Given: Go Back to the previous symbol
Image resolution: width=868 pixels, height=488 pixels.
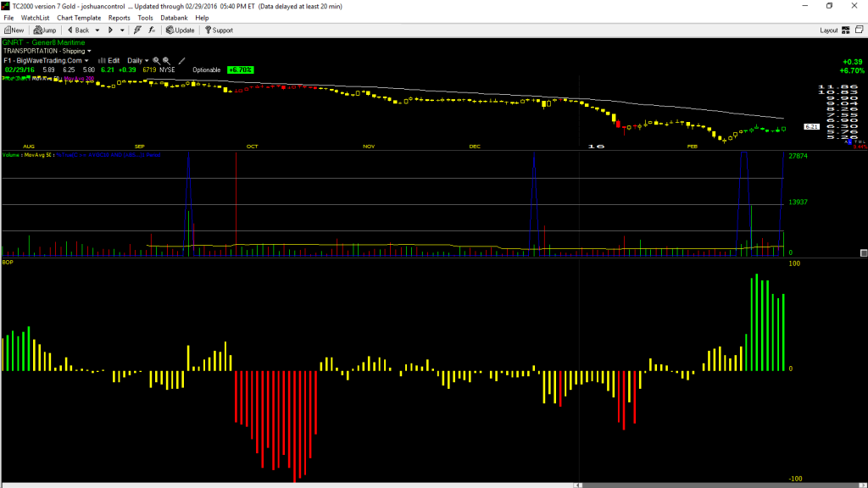Looking at the screenshot, I should coord(78,30).
